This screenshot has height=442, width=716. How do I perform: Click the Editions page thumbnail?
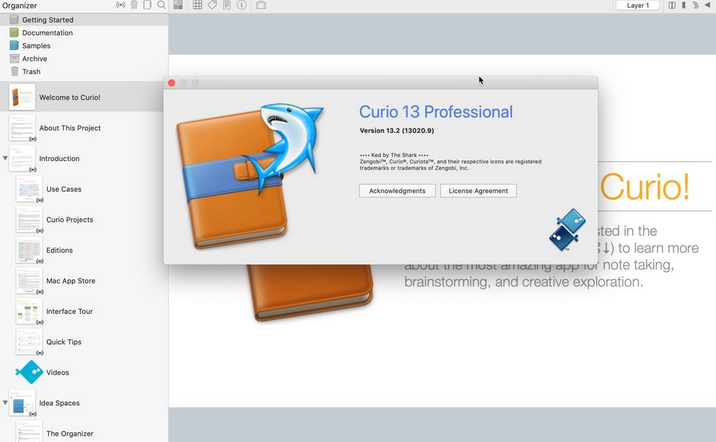point(29,250)
